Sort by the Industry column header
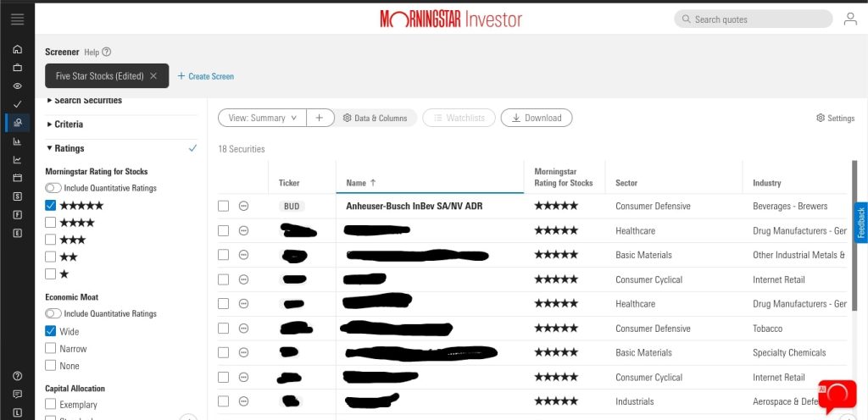The width and height of the screenshot is (868, 420). pyautogui.click(x=766, y=183)
